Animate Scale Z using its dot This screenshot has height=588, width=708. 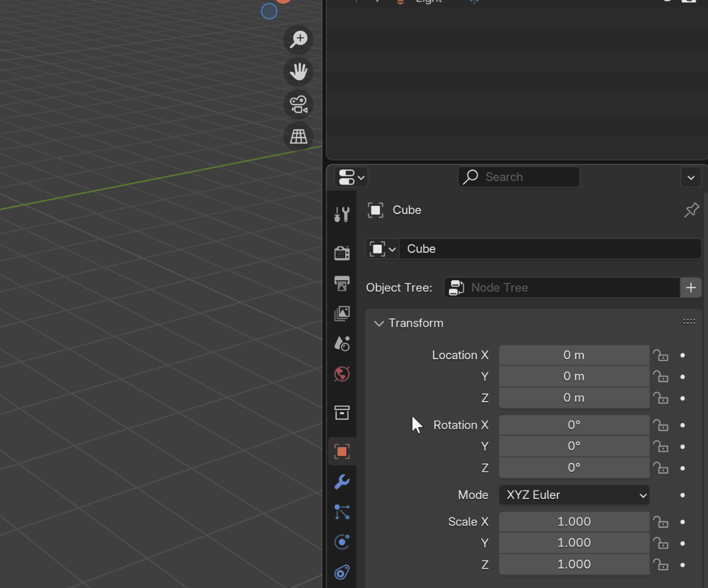click(x=683, y=565)
